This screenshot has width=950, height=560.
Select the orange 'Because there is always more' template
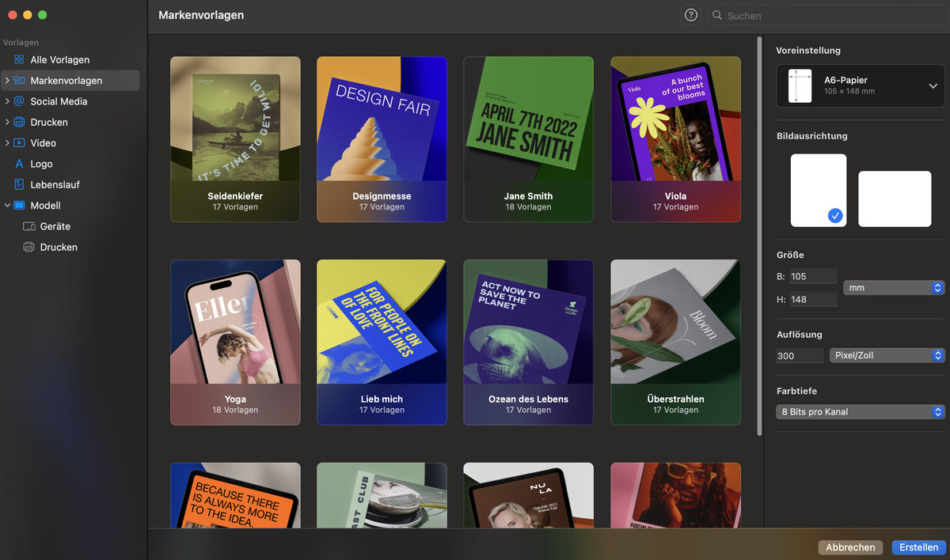235,495
